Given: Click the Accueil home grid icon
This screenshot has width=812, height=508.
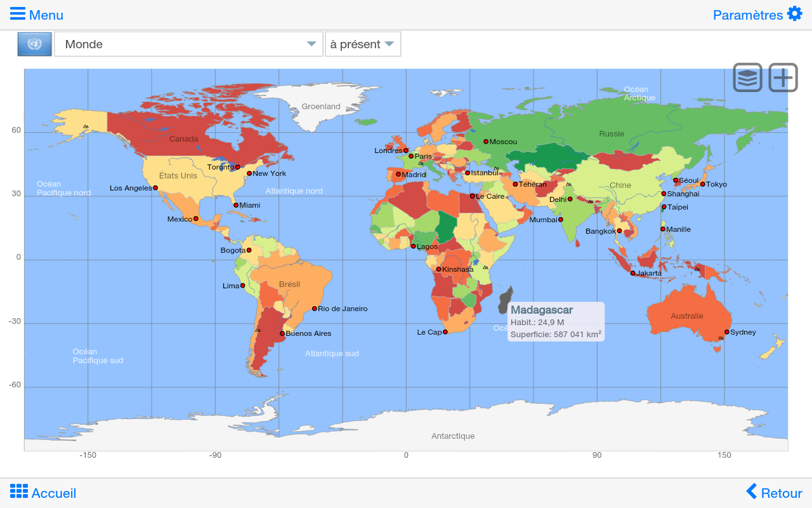Looking at the screenshot, I should click(18, 491).
